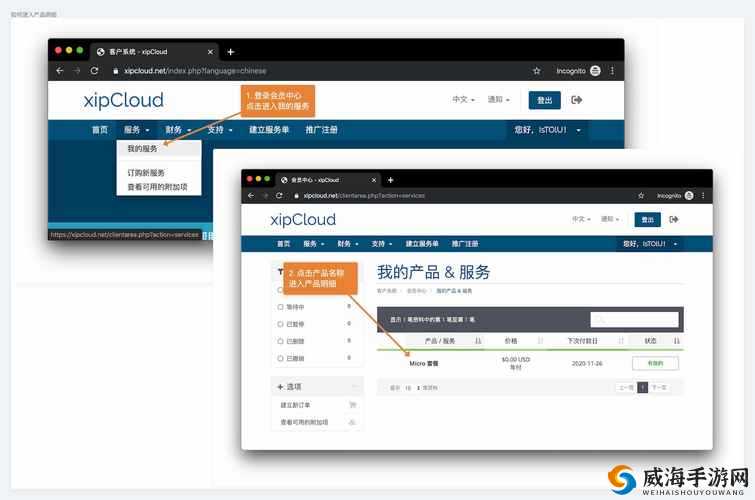Open 首页 in the back window navbar
The image size is (755, 500).
pyautogui.click(x=100, y=130)
